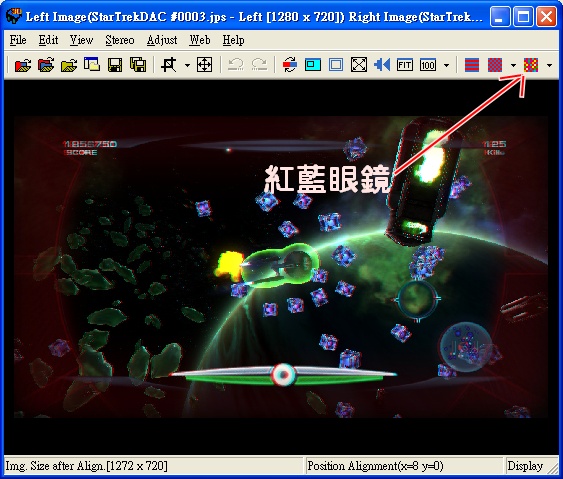Viewport: 563px width, 479px height.
Task: Select the Crop tool icon
Action: (169, 65)
